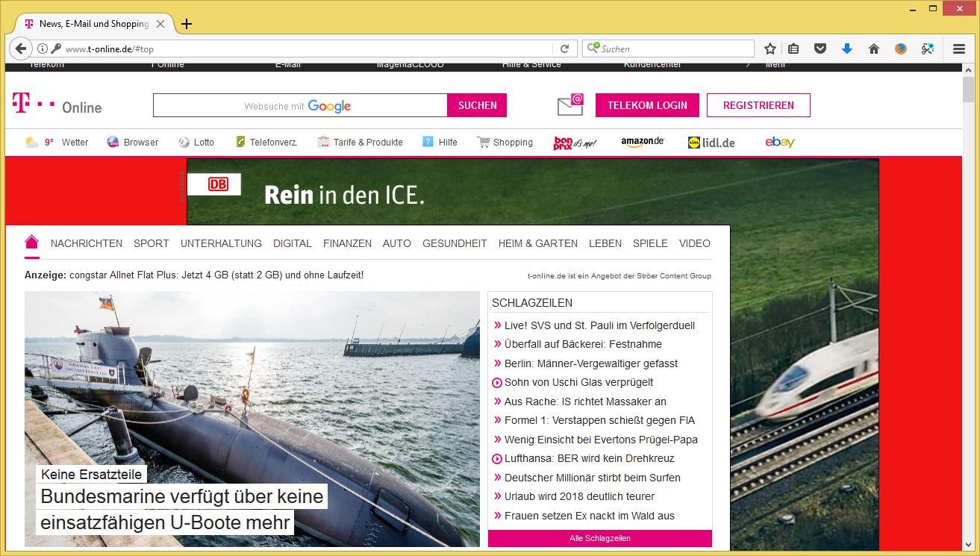Open the bookmarks list icon
The height and width of the screenshot is (556, 980).
[x=793, y=49]
